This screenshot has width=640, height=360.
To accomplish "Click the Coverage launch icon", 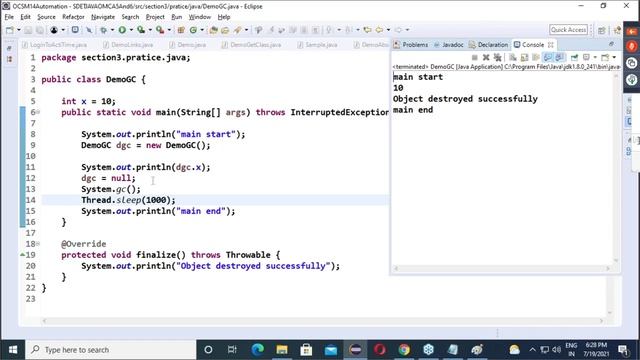I will [x=141, y=30].
